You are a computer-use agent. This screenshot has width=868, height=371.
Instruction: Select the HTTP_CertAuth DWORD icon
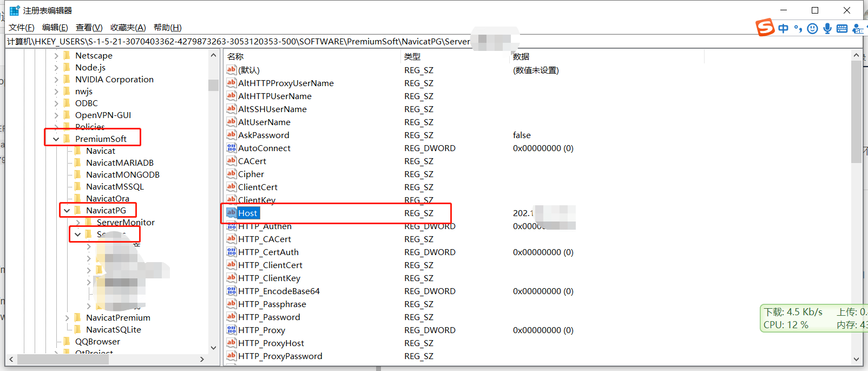[x=232, y=252]
